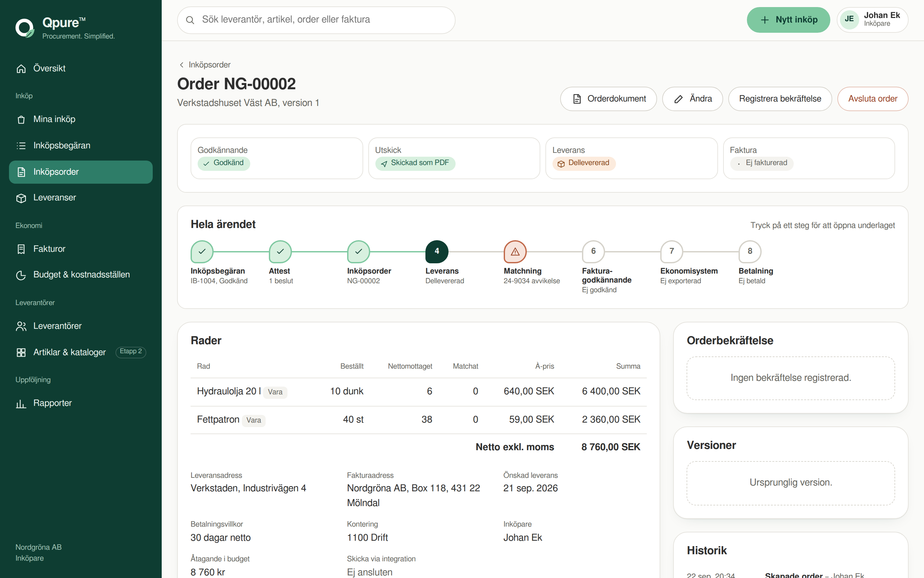Go back via the Inköpsorder breadcrumb chevron
The width and height of the screenshot is (924, 578).
(x=182, y=65)
